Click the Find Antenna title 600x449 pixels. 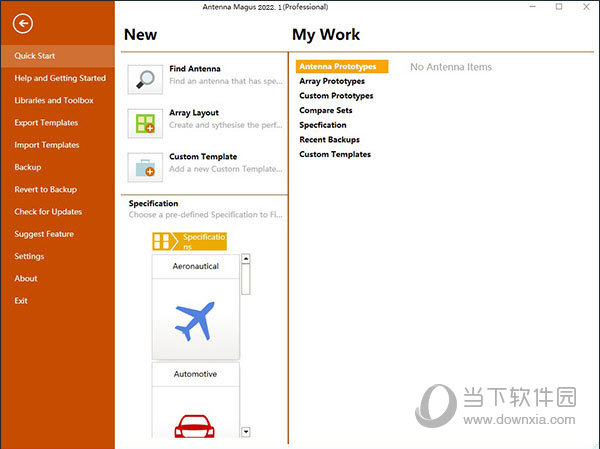[195, 69]
